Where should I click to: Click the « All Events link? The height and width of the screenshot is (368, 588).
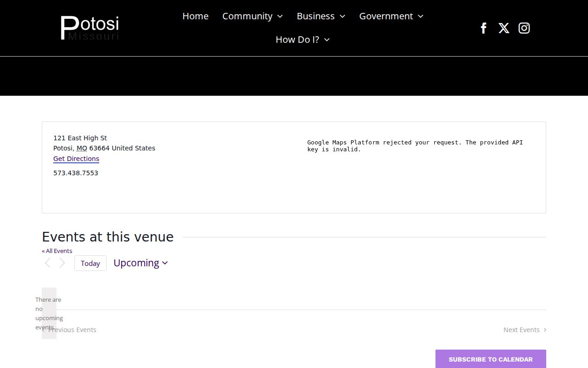pyautogui.click(x=57, y=251)
